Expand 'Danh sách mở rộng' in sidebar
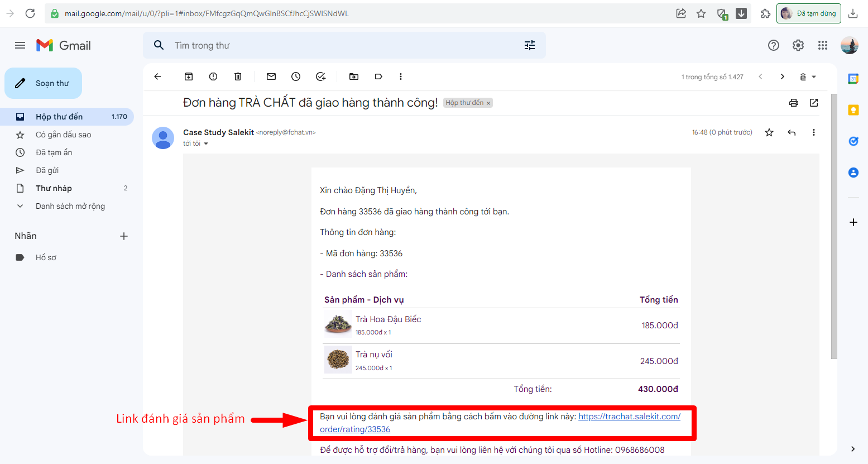The image size is (868, 464). 70,206
